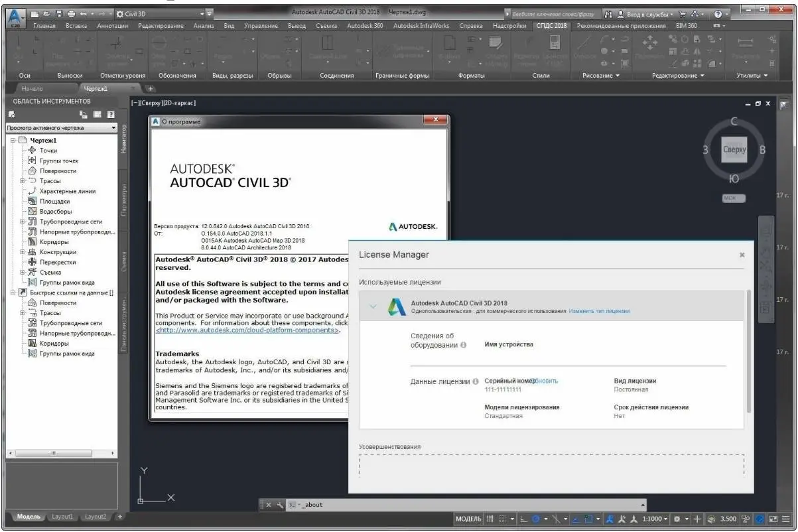Click the Характерные линии icon in the tree
This screenshot has height=532, width=798.
point(33,191)
